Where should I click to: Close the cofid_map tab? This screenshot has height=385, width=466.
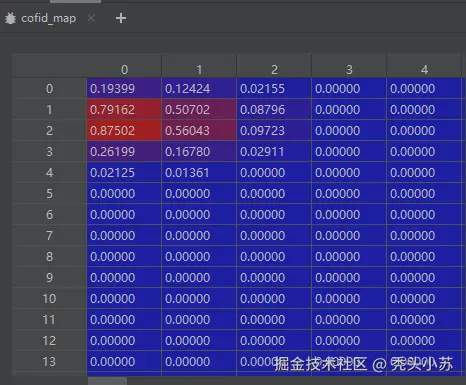(x=91, y=18)
